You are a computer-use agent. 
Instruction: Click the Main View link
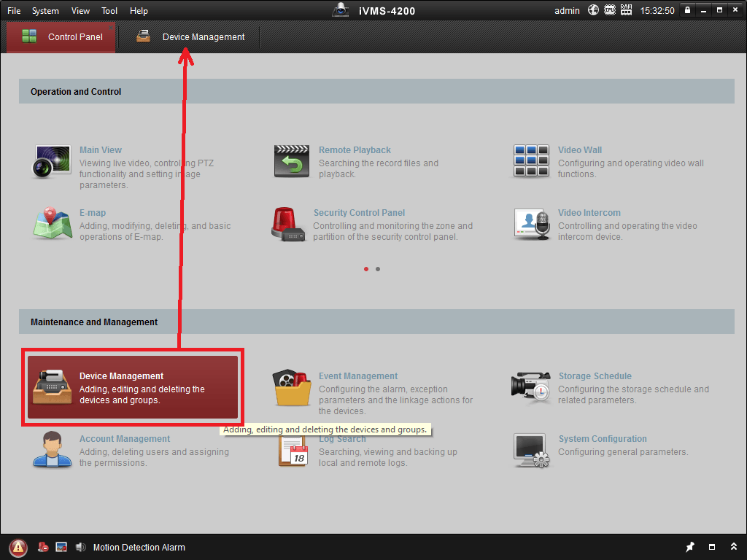101,150
